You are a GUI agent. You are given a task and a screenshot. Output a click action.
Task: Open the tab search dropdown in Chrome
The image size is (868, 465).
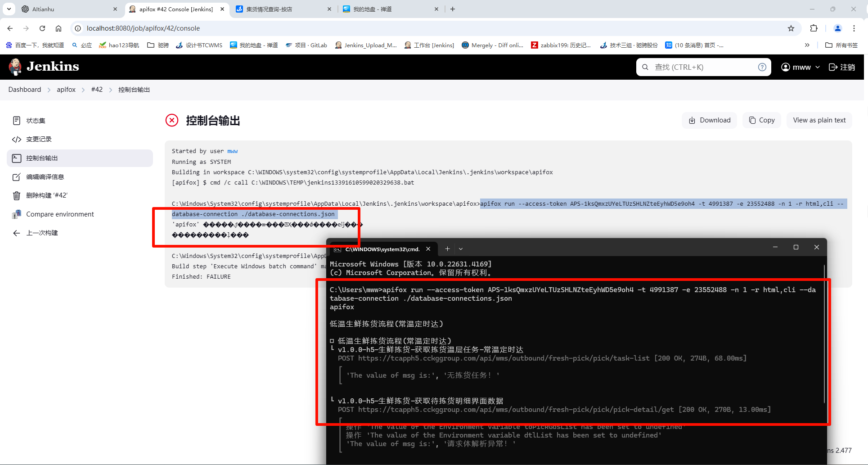coord(9,9)
